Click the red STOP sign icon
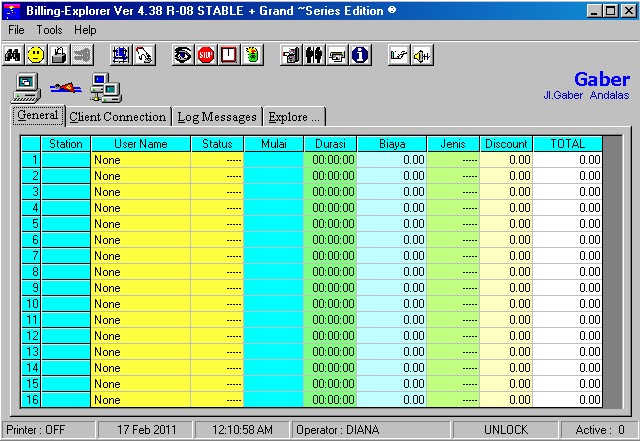 click(206, 55)
